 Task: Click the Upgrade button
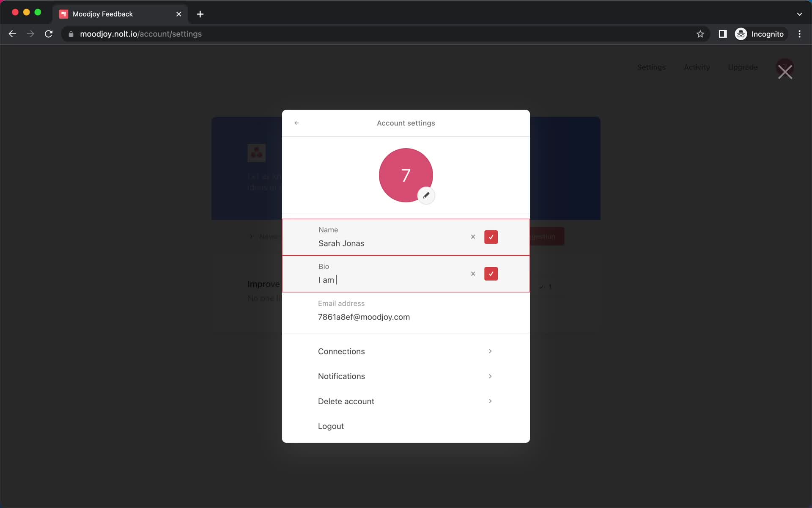(x=743, y=67)
